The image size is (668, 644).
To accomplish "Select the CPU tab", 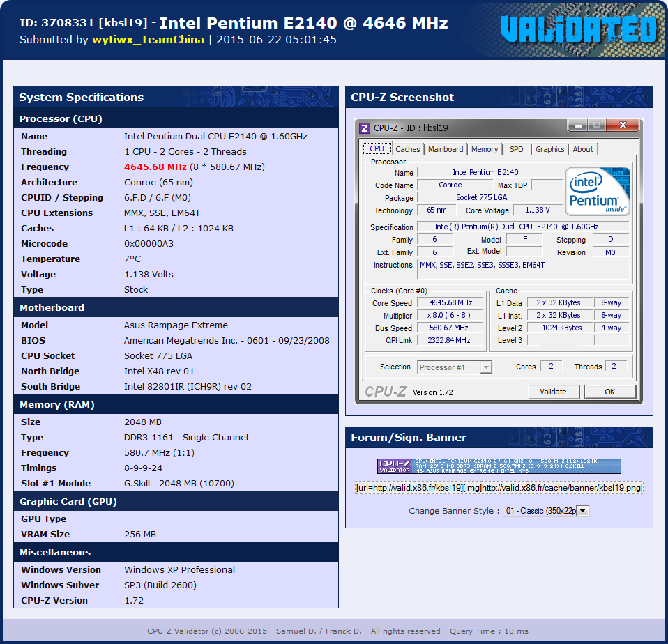I will click(x=377, y=148).
